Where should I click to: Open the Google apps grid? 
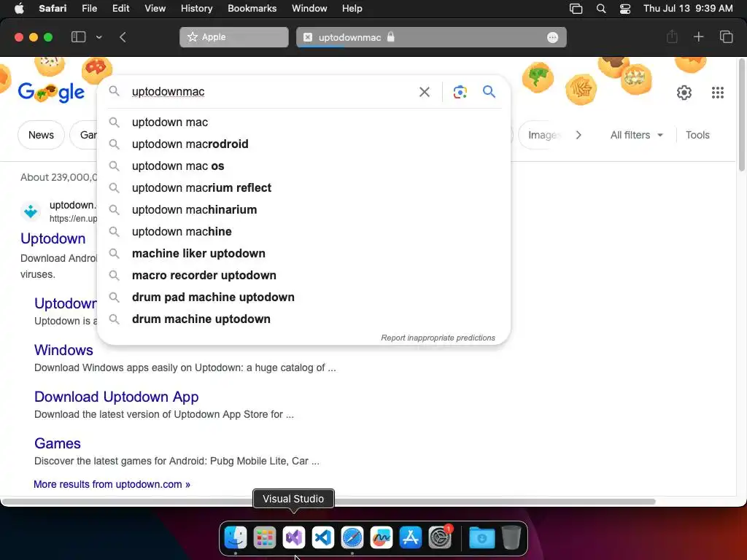pyautogui.click(x=718, y=93)
